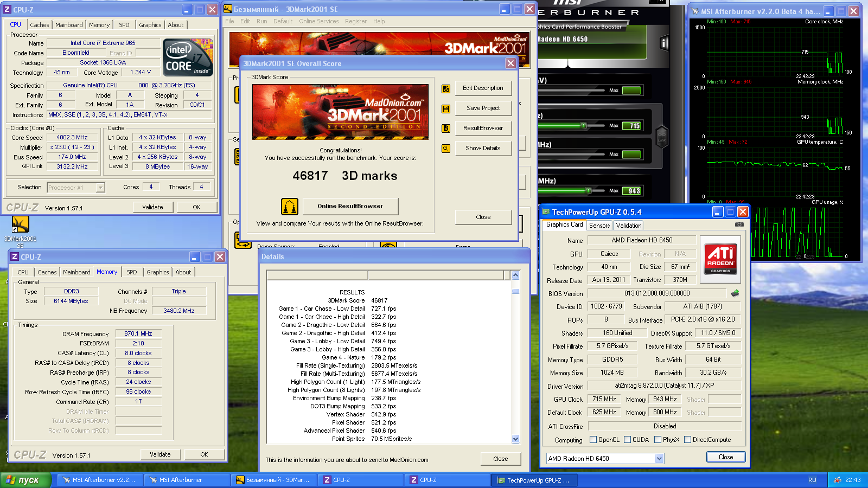The image size is (868, 488).
Task: Click the Z icon in the CPU-Z Memory window title bar
Action: click(x=15, y=257)
